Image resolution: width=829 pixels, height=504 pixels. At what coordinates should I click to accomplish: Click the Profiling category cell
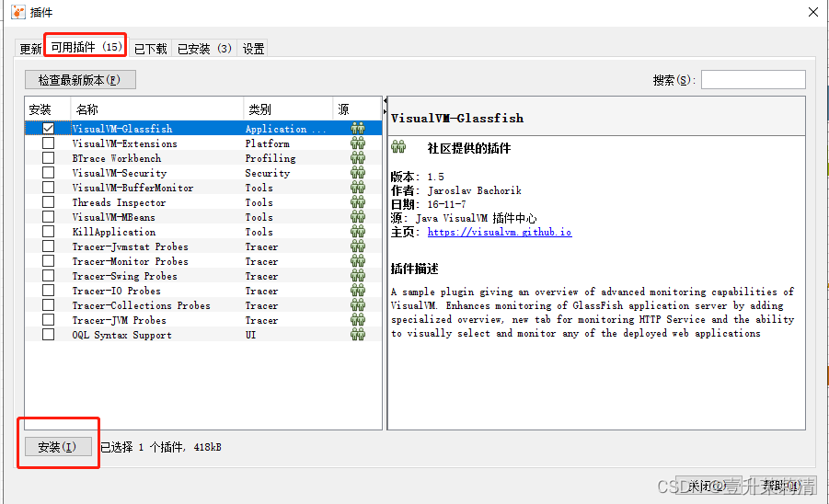click(x=271, y=158)
